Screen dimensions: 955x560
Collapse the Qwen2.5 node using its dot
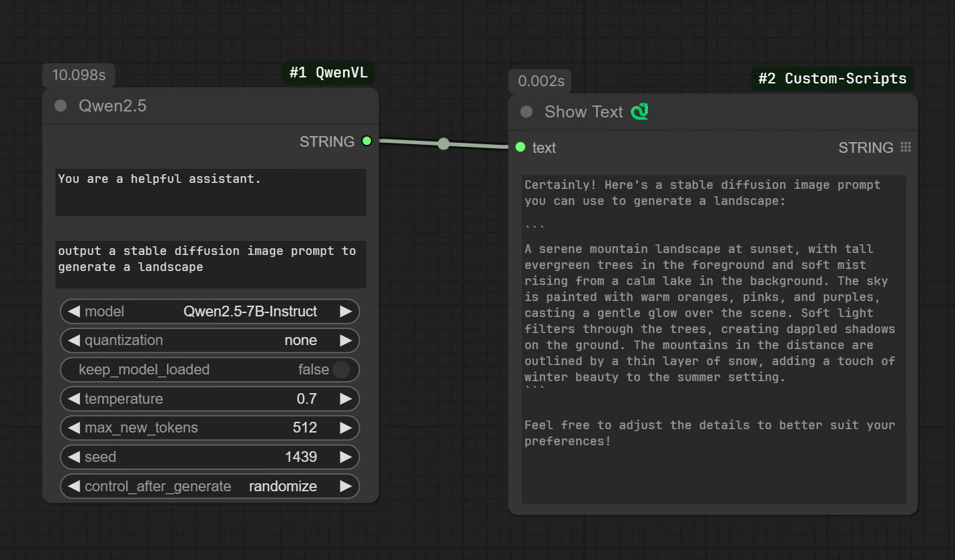(x=61, y=105)
